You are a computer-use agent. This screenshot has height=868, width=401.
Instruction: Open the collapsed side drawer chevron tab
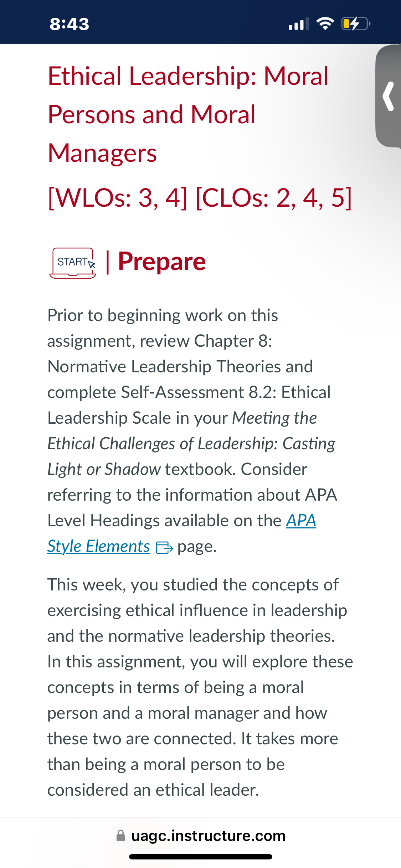click(x=389, y=96)
